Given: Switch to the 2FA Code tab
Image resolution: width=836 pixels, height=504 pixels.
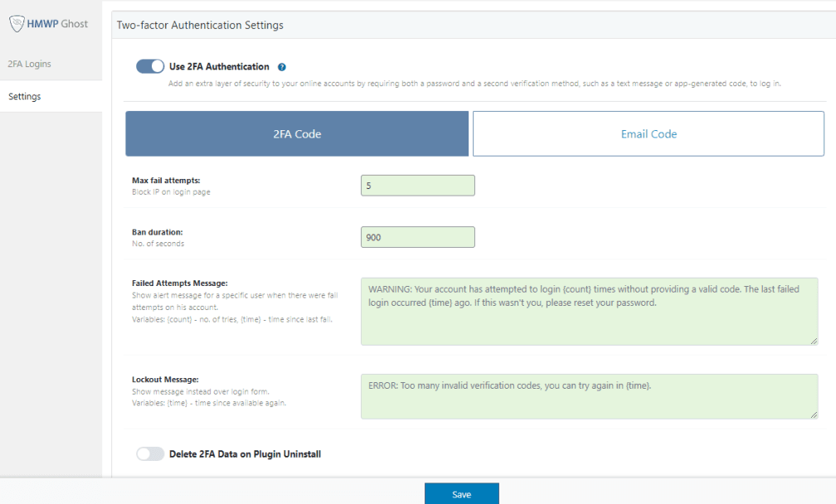Looking at the screenshot, I should tap(297, 133).
